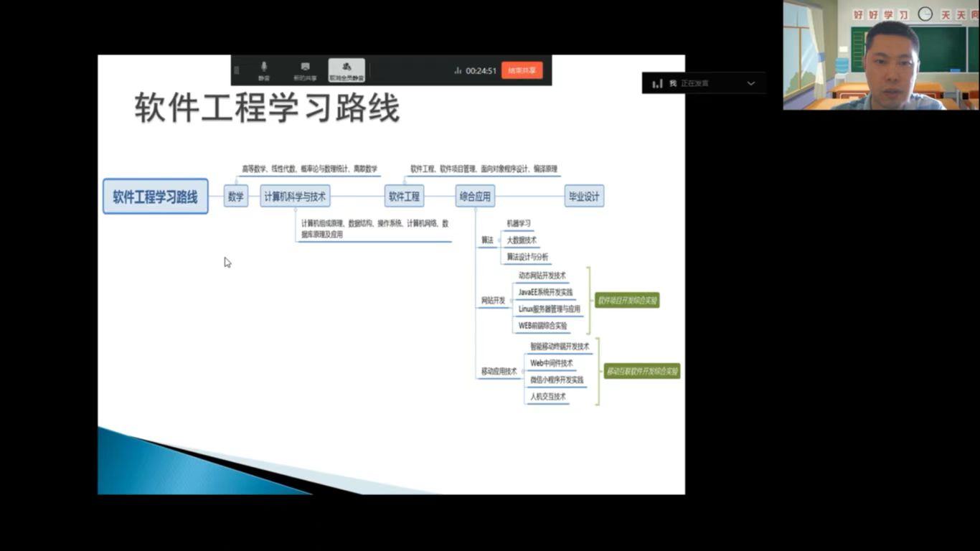Screen dimensions: 980x551
Task: Click the meeting timer 00:24:51
Action: [x=481, y=71]
